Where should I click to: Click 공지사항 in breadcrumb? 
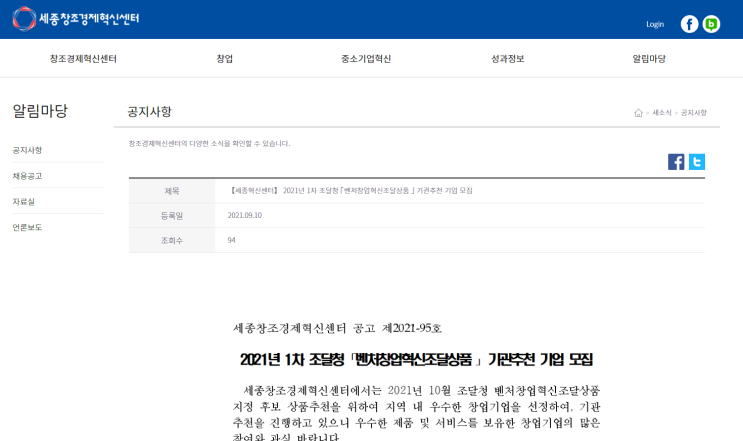[694, 113]
